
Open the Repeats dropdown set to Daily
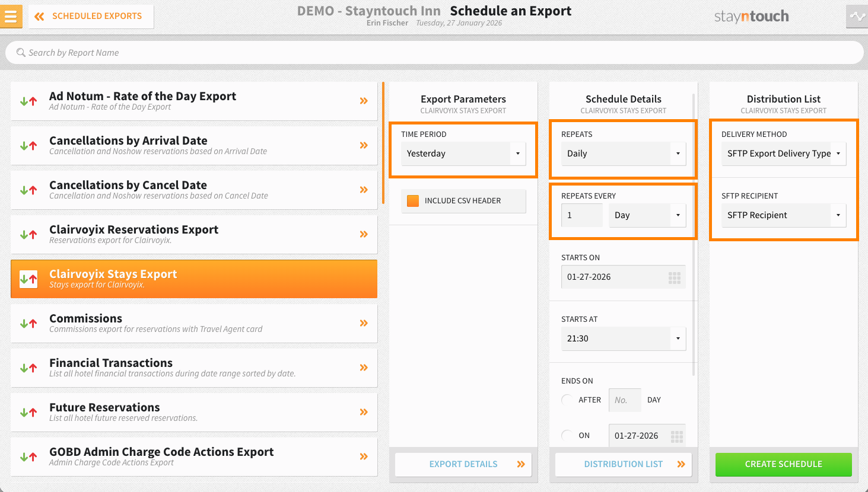(624, 154)
